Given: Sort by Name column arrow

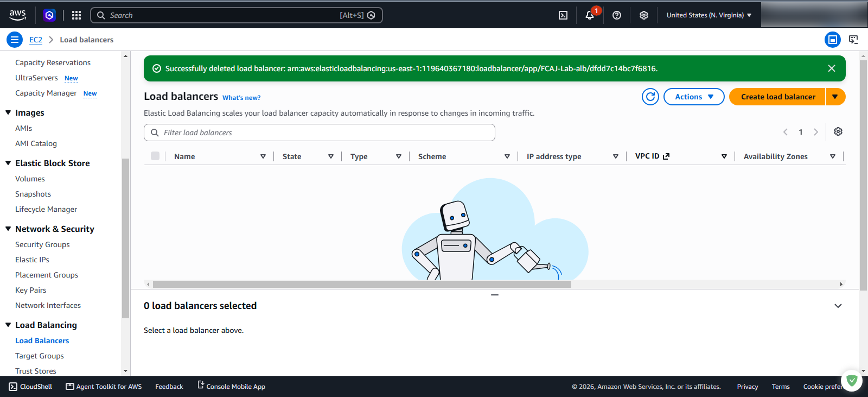Looking at the screenshot, I should click(x=263, y=156).
